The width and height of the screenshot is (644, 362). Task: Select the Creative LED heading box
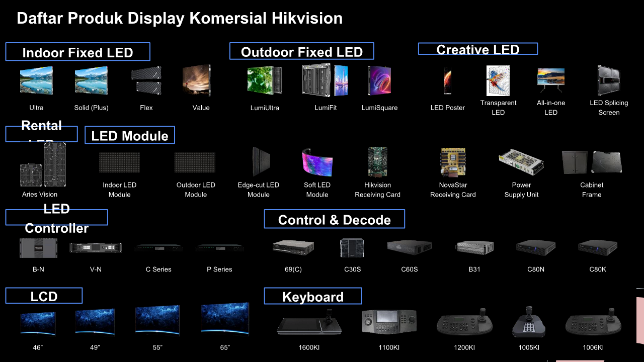coord(478,49)
